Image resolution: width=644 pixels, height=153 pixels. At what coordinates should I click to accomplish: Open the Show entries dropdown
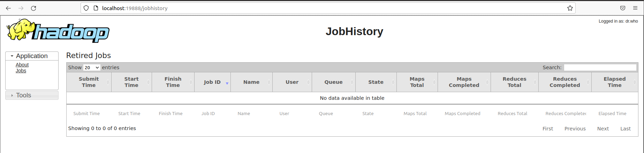point(92,67)
